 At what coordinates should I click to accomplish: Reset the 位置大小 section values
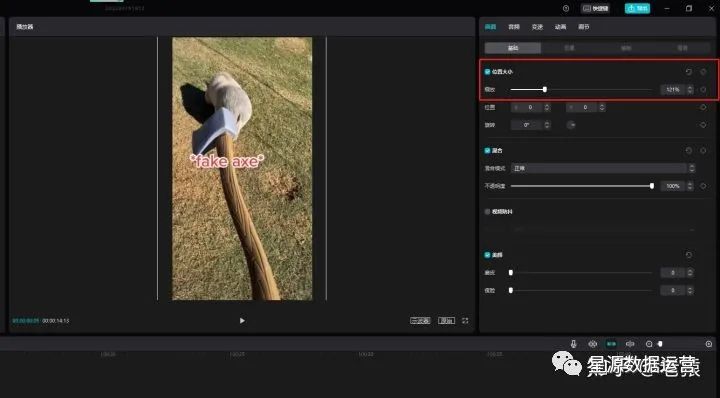(x=688, y=72)
